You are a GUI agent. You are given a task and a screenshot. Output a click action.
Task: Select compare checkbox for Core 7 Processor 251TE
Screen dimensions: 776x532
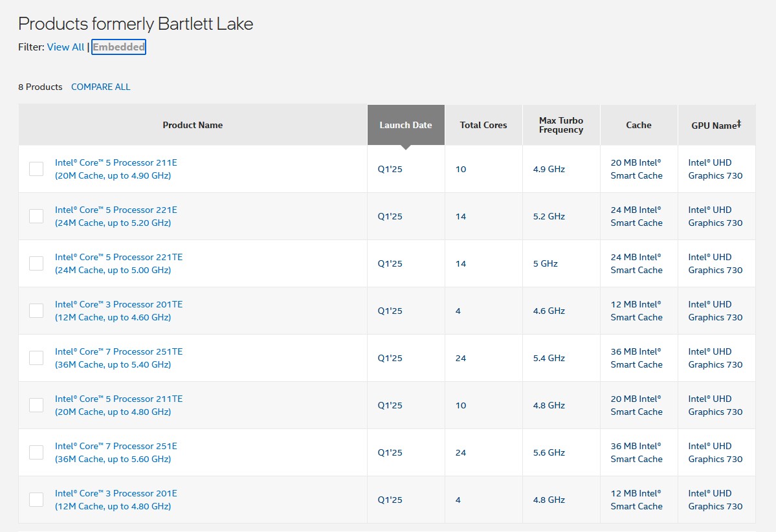point(36,358)
